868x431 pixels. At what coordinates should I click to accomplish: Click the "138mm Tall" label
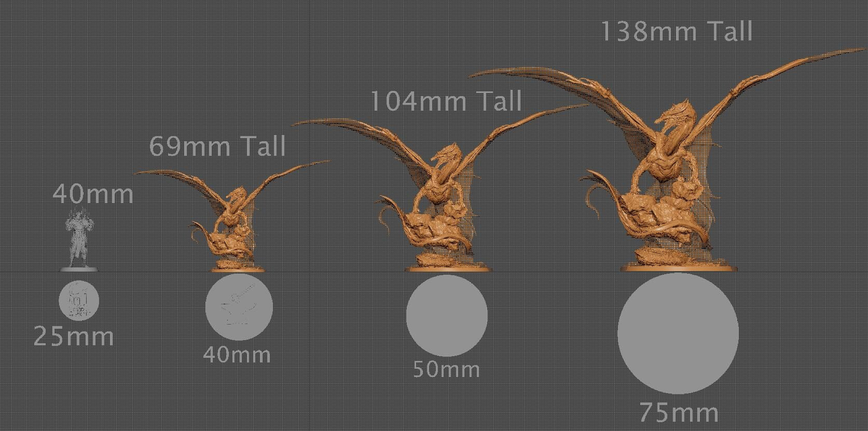[x=677, y=31]
